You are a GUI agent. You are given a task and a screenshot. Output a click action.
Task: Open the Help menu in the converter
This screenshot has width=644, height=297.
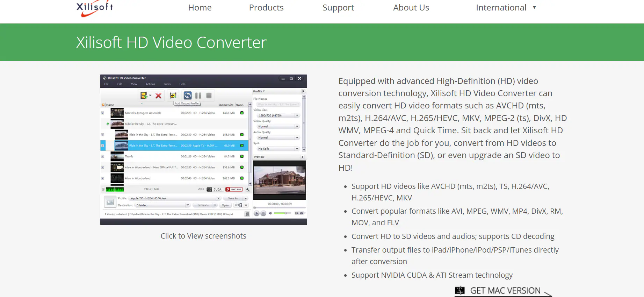tap(182, 84)
